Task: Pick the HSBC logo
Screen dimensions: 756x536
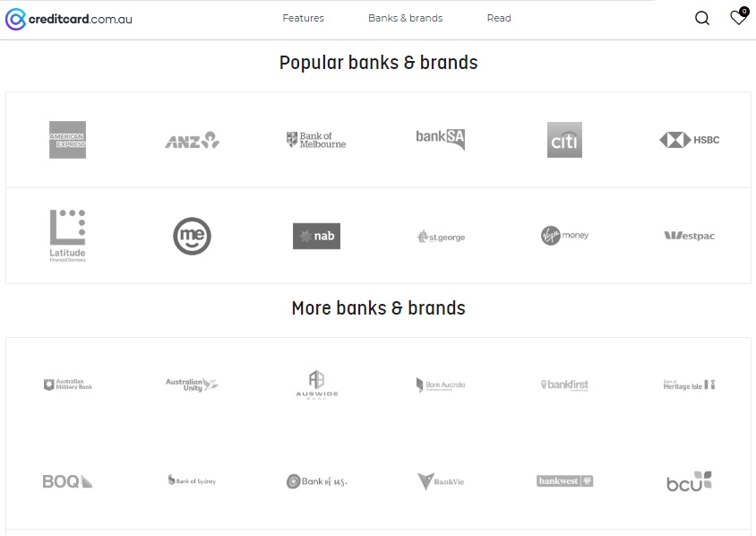Action: pyautogui.click(x=690, y=140)
